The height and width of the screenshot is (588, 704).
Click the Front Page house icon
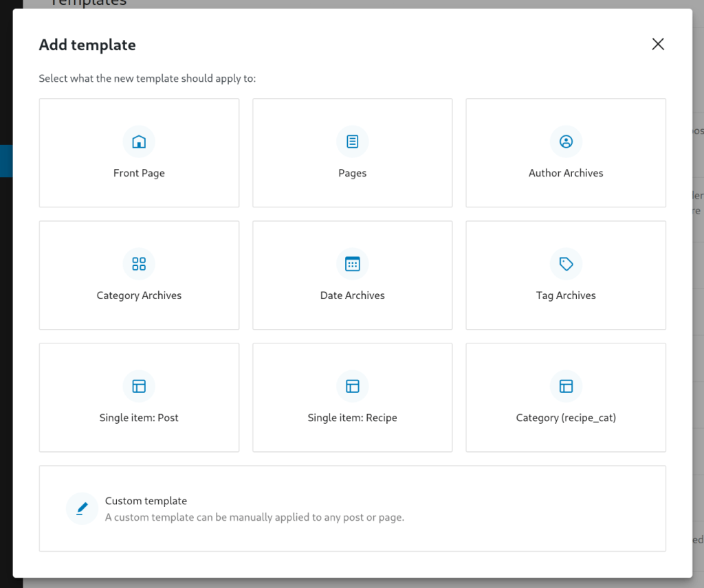pos(139,142)
